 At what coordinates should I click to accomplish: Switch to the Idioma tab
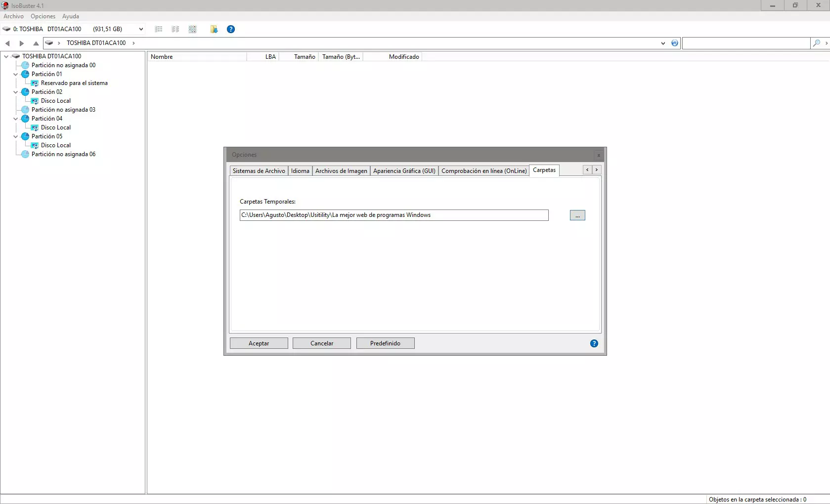tap(300, 171)
